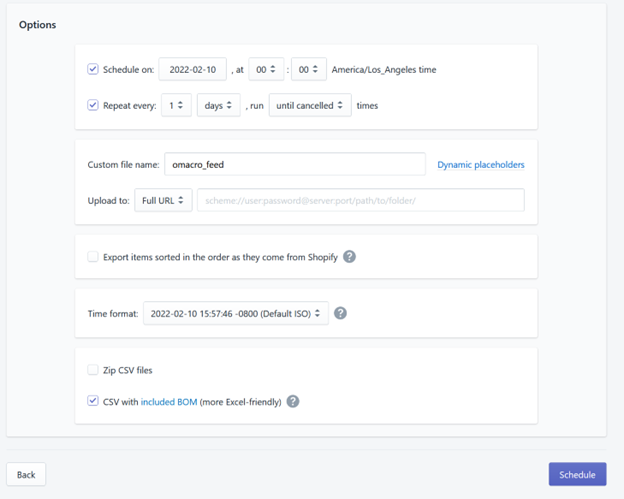This screenshot has width=624, height=499.
Task: Open the Time format dropdown
Action: (236, 313)
